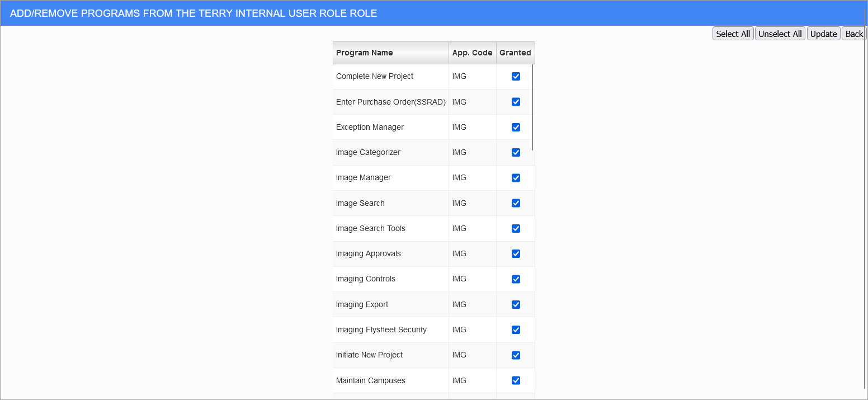
Task: Select the 'Enter Purchase Order(SSRAD)' program name
Action: tap(391, 102)
